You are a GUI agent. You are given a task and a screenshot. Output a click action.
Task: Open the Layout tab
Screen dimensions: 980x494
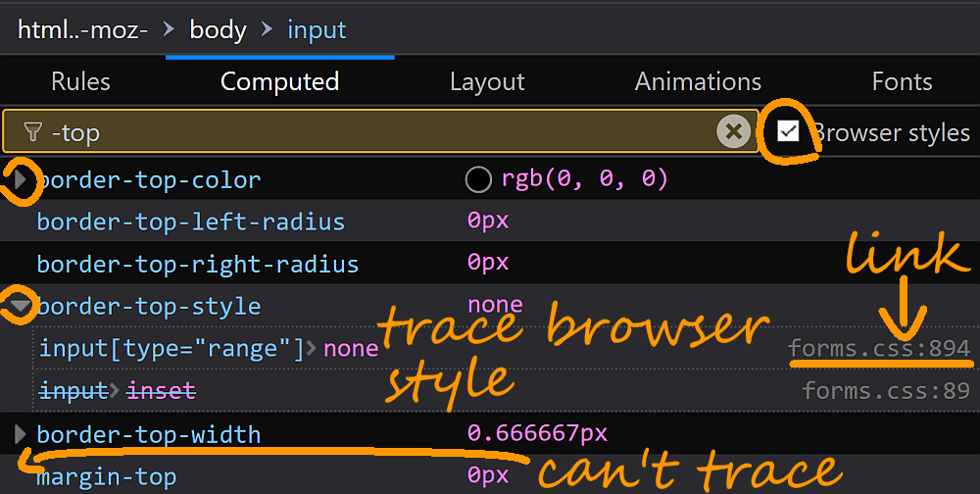tap(487, 81)
